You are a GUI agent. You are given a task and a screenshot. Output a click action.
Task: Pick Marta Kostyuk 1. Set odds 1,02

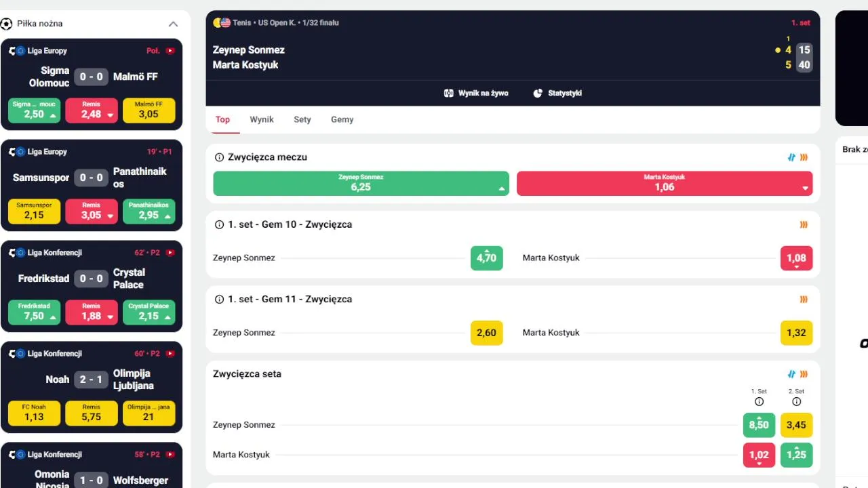coord(759,455)
